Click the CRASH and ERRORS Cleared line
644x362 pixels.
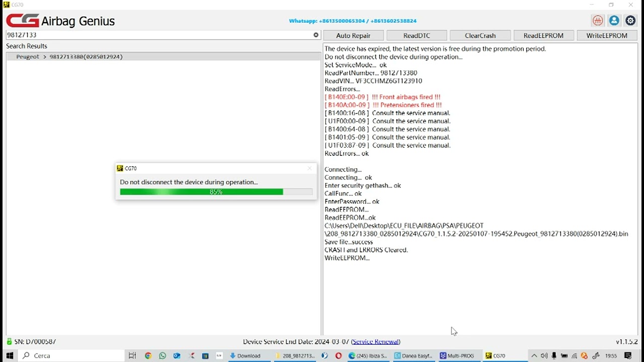pyautogui.click(x=366, y=250)
